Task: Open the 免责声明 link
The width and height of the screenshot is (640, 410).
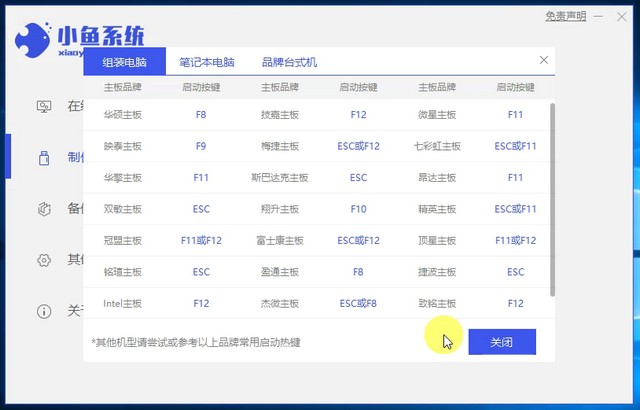Action: click(x=566, y=17)
